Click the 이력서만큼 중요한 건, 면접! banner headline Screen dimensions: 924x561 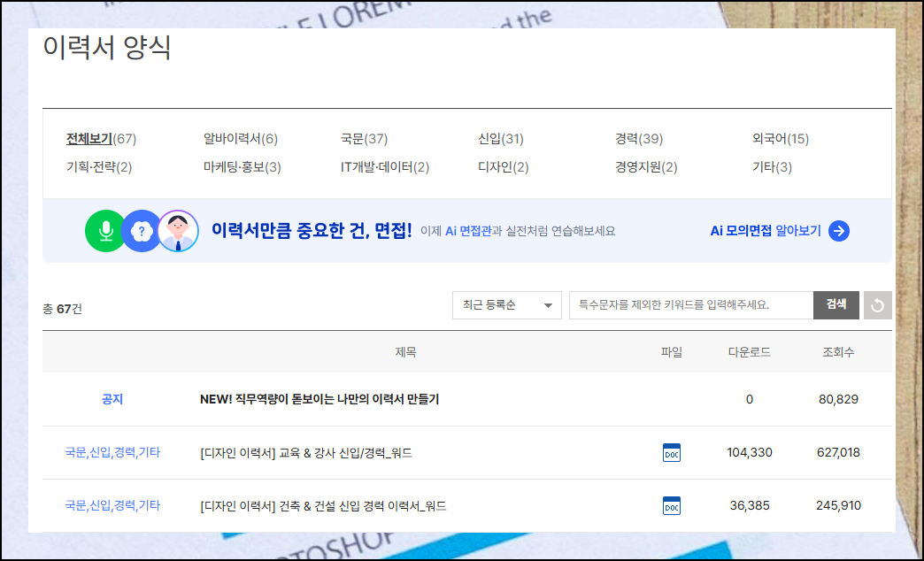[312, 231]
